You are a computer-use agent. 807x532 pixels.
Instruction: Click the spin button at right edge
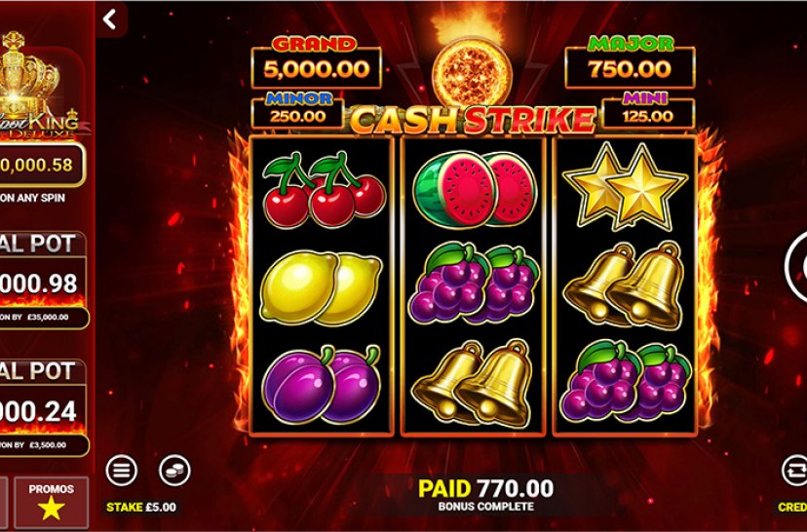(x=795, y=267)
